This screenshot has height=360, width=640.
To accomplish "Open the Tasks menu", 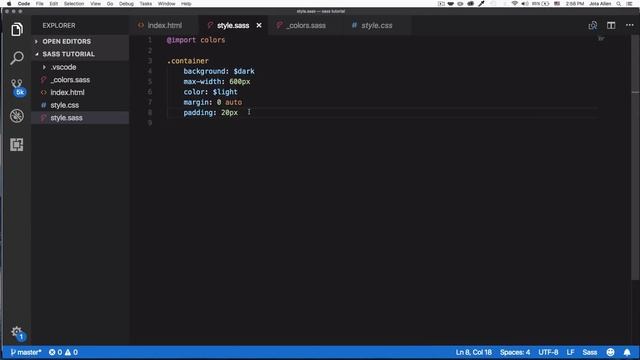I will point(146,4).
